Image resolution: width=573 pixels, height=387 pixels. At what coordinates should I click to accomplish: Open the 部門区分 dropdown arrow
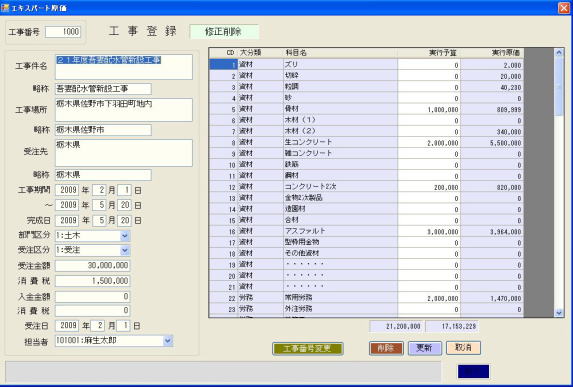(125, 236)
